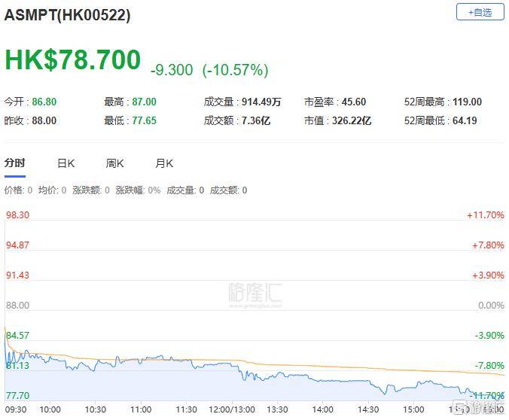Click the +3.90% right axis label

(x=488, y=275)
